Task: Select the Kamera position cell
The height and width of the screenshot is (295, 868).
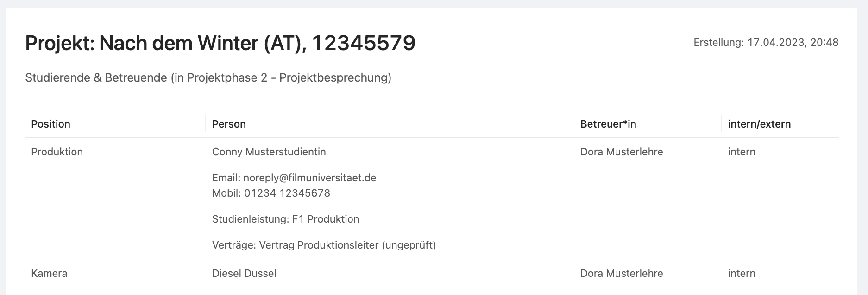Action: pos(49,273)
